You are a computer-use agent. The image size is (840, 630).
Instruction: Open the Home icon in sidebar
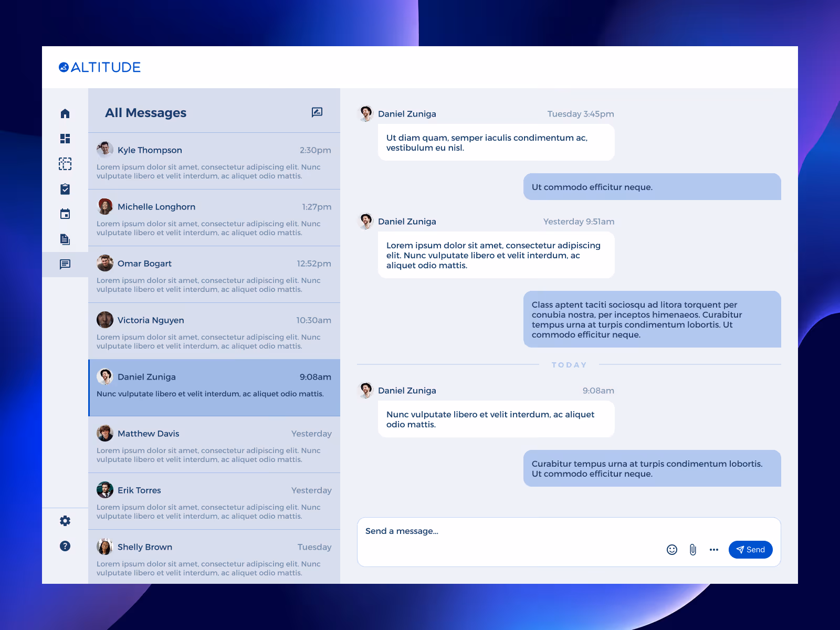(x=65, y=113)
